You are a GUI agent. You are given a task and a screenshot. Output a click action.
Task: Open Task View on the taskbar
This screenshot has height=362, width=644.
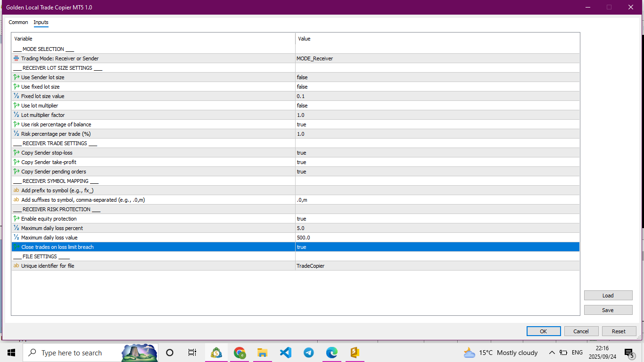[192, 353]
